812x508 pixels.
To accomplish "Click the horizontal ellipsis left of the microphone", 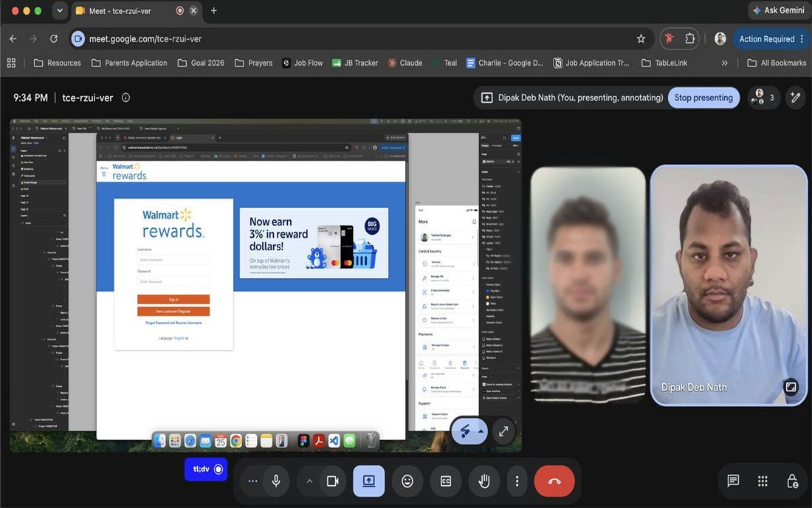I will (252, 481).
